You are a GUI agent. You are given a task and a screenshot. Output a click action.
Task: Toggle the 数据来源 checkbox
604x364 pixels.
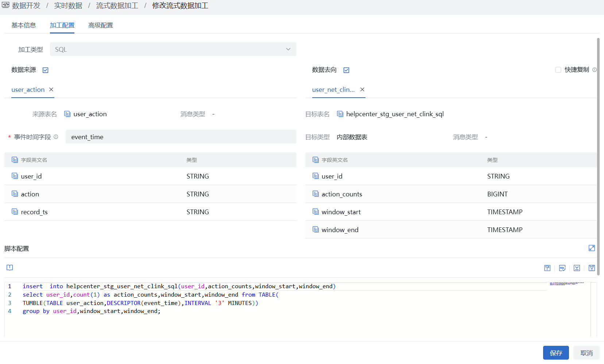click(46, 70)
